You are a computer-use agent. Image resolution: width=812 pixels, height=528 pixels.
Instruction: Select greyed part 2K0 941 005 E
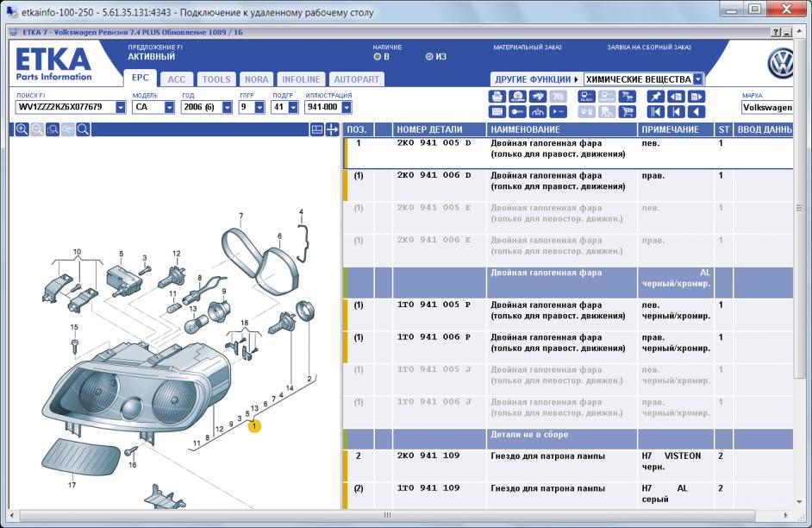point(434,208)
